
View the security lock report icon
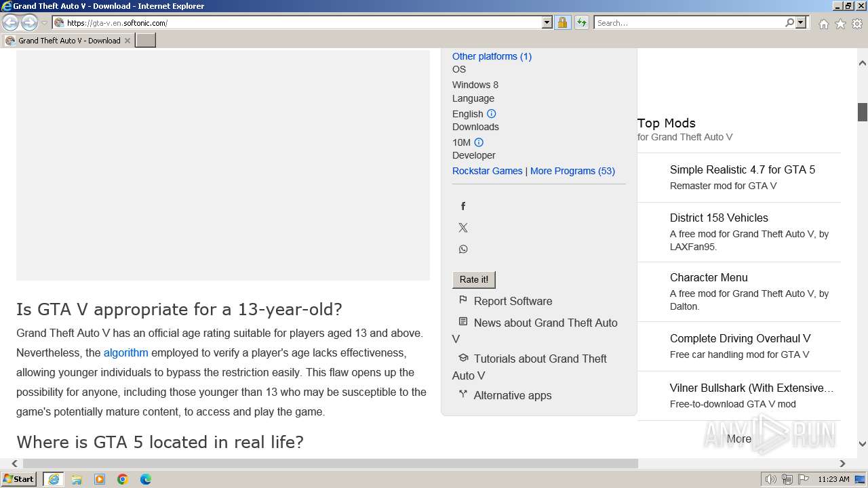tap(562, 22)
